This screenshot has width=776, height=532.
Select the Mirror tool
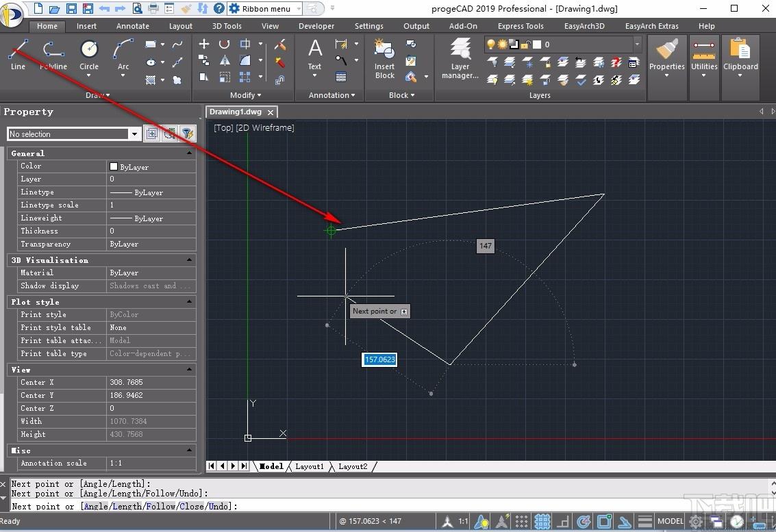coord(224,60)
